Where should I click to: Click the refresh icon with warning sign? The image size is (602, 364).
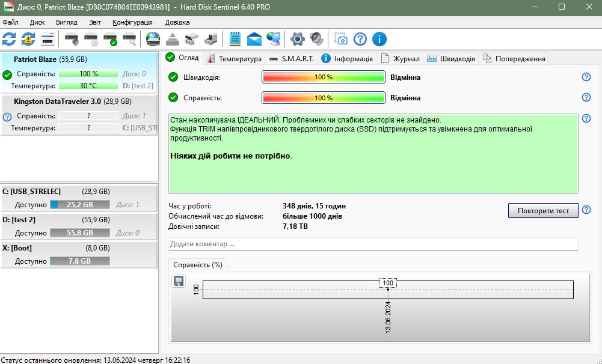pyautogui.click(x=28, y=39)
